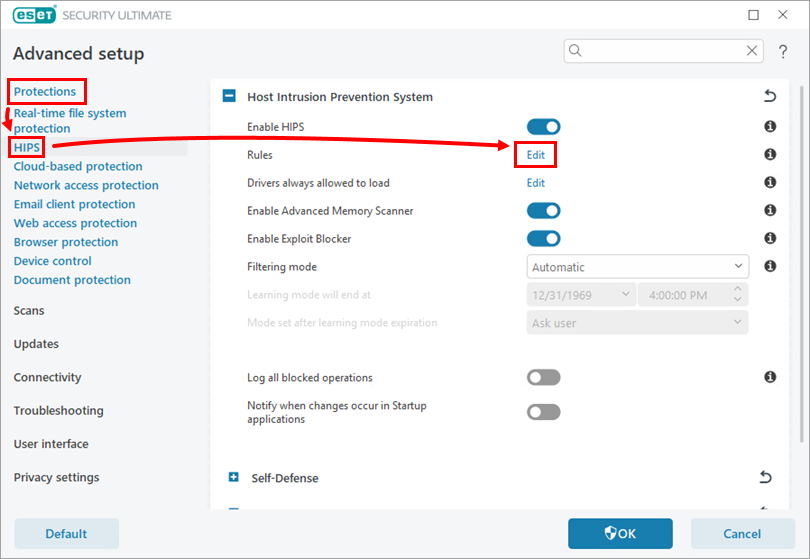Select Real-time file system protection
810x559 pixels.
coord(70,120)
